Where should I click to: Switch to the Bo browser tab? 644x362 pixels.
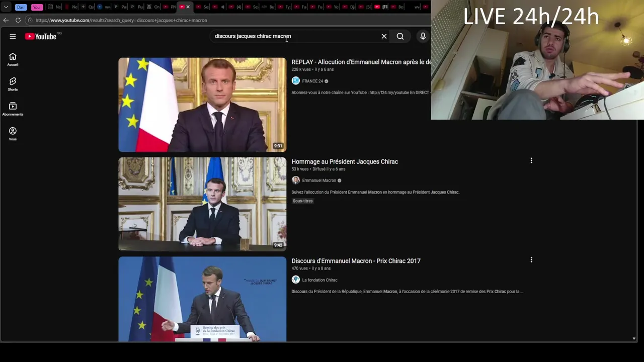[396, 7]
